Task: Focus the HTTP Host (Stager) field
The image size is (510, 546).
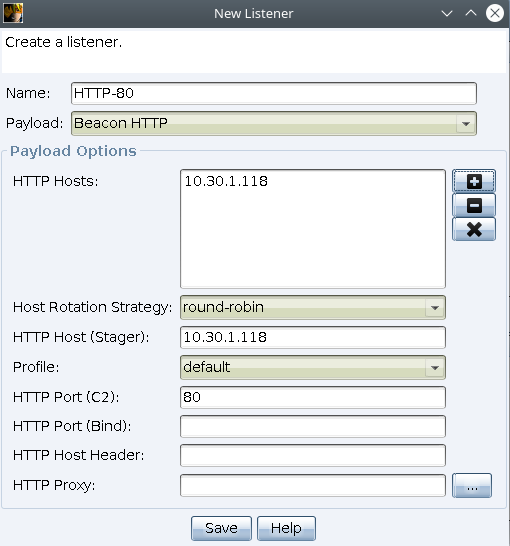Action: click(313, 337)
